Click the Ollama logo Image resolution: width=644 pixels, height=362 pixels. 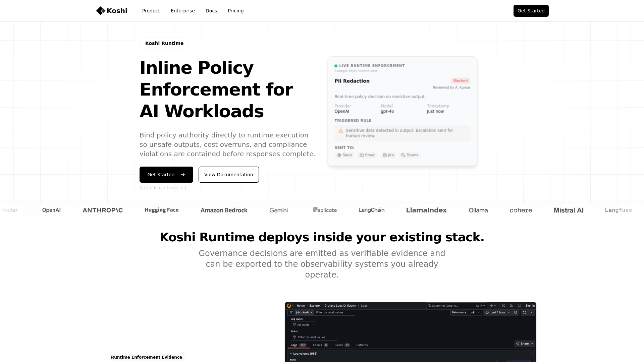pyautogui.click(x=478, y=210)
